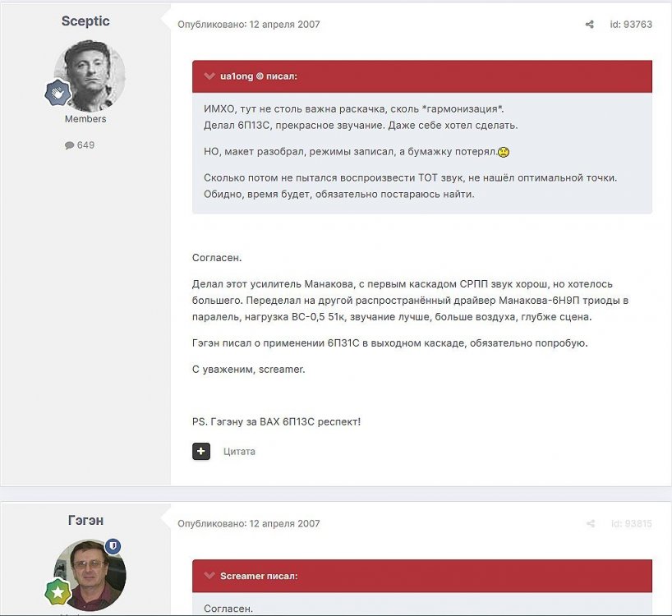Toggle the plus multi-quote button
672x616 pixels.
pyautogui.click(x=201, y=451)
